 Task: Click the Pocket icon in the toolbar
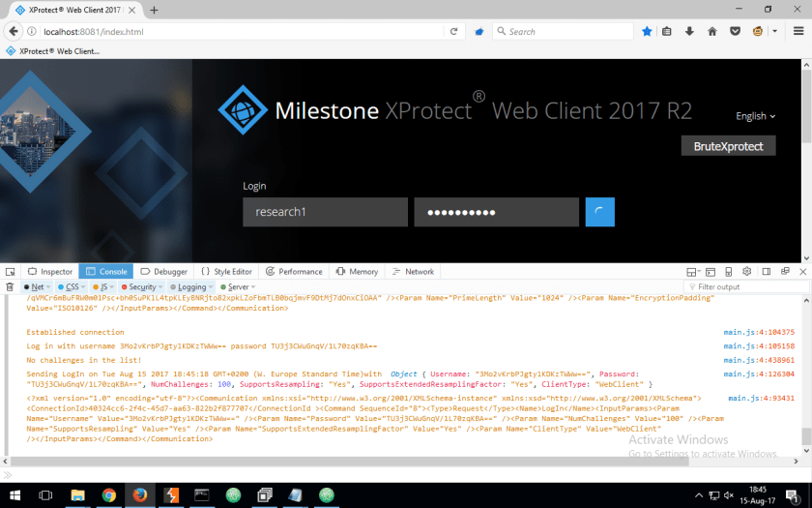(x=736, y=31)
